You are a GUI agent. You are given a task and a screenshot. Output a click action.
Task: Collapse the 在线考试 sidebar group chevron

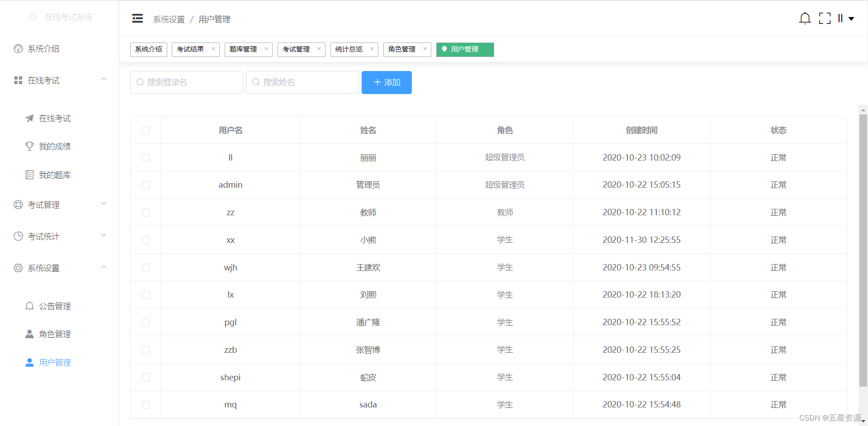tap(104, 79)
